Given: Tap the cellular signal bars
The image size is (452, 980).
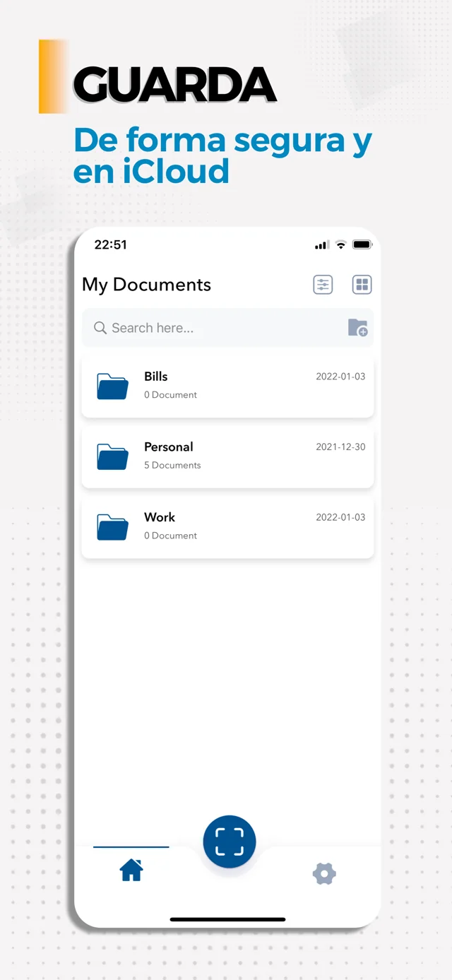Looking at the screenshot, I should 322,245.
